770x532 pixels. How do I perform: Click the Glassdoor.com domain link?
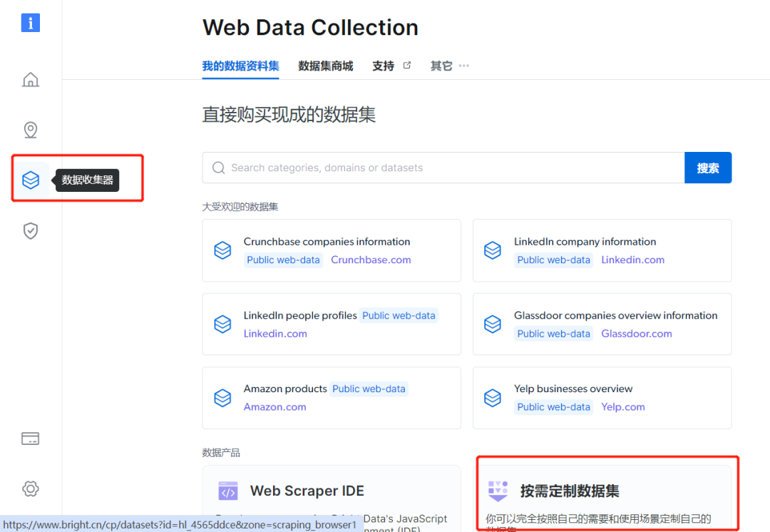click(637, 334)
